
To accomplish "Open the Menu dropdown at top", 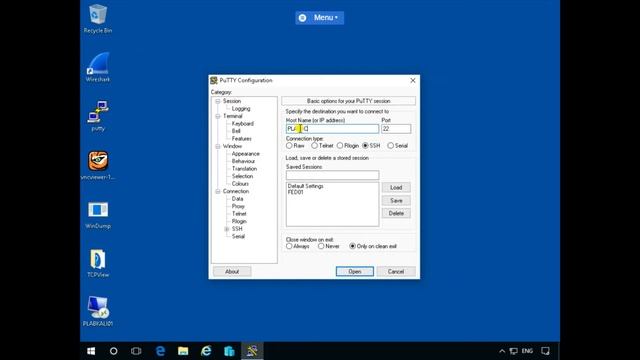I will click(x=320, y=18).
